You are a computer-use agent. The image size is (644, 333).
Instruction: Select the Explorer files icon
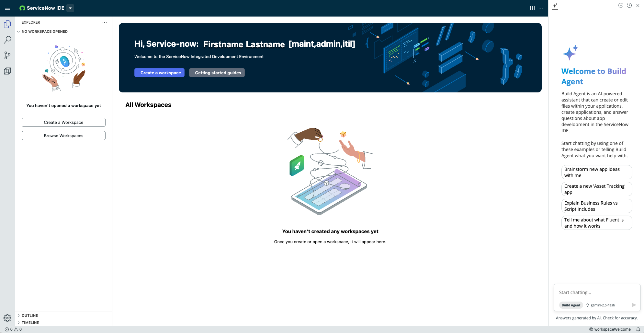point(7,24)
